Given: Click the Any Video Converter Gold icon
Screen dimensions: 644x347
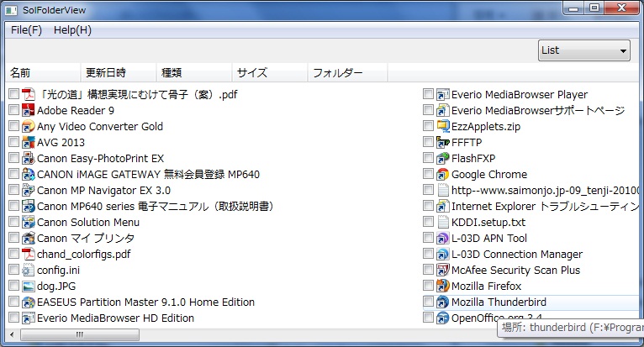Looking at the screenshot, I should [29, 126].
